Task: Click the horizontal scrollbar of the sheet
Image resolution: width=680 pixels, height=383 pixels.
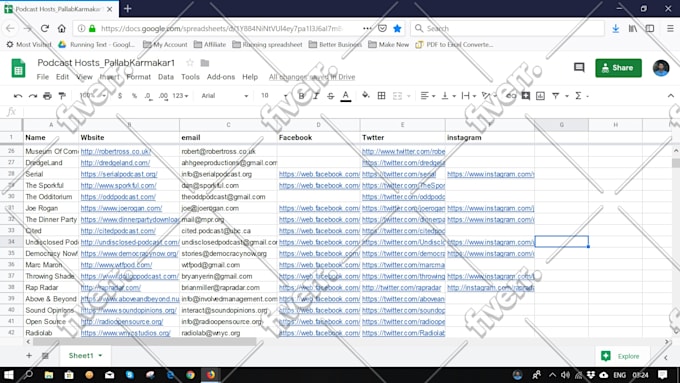Action: (x=145, y=342)
